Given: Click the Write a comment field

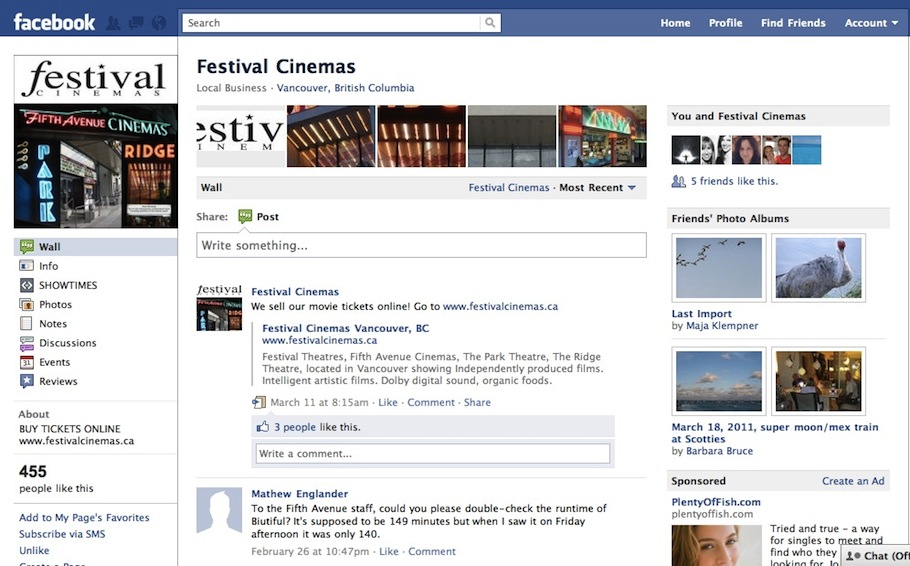Looking at the screenshot, I should point(433,453).
